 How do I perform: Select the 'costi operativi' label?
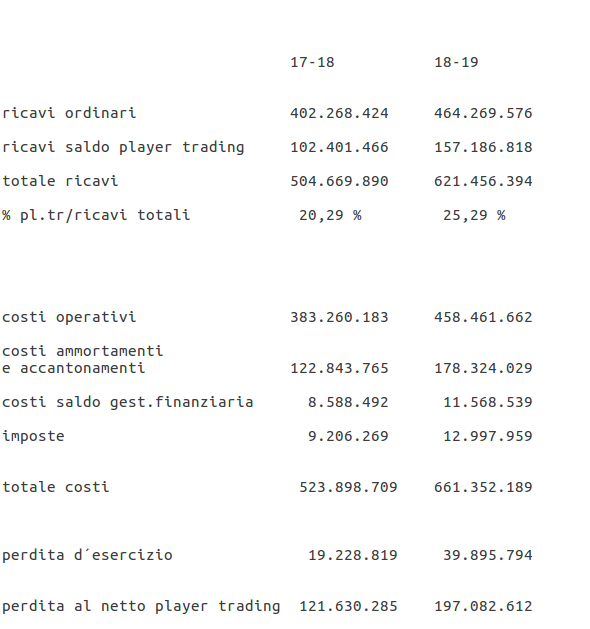(69, 317)
